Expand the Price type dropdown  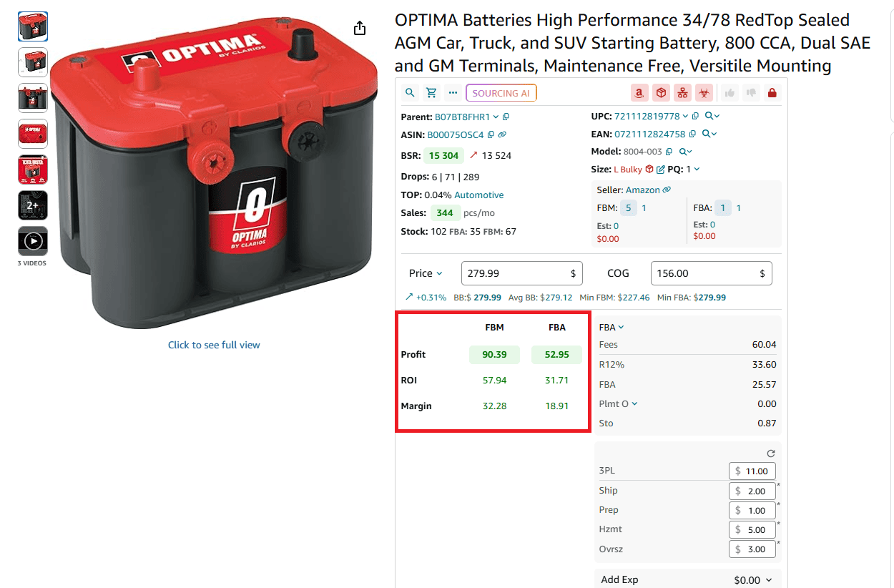coord(426,273)
